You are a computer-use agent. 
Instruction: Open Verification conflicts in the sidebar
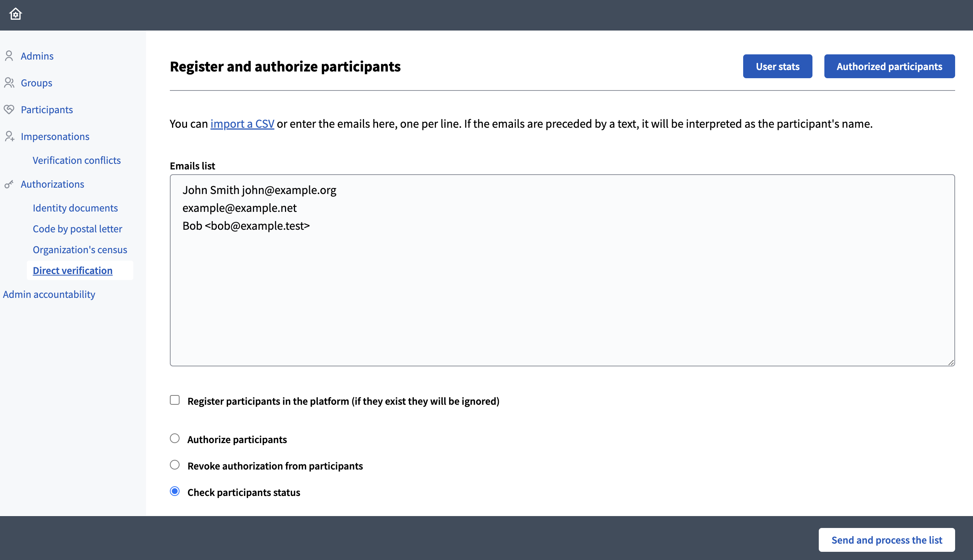point(77,160)
